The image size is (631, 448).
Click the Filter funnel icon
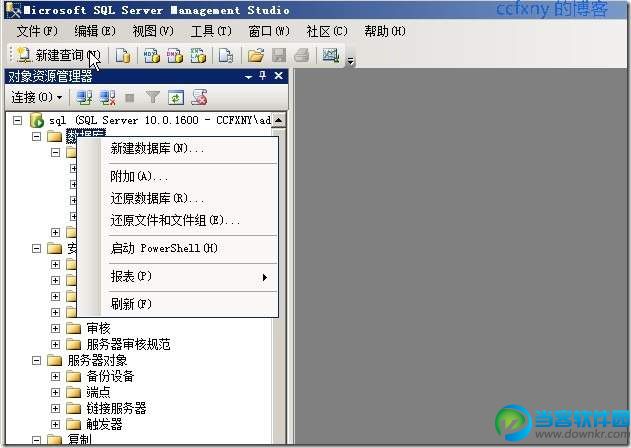point(153,97)
